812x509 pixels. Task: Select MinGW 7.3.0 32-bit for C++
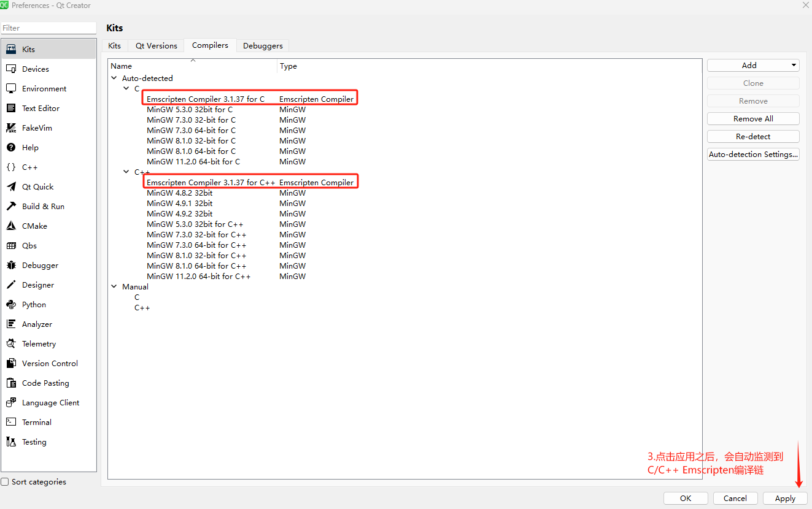[196, 234]
